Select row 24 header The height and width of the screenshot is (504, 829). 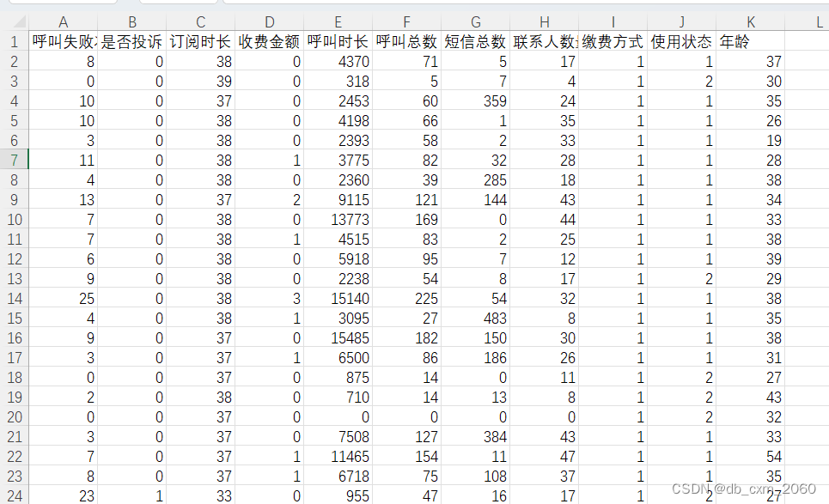click(x=15, y=495)
